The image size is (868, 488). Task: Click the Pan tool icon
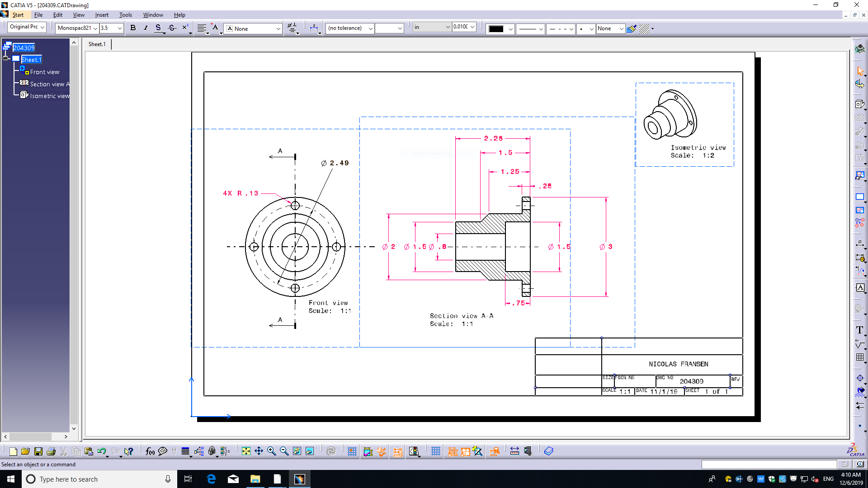259,451
